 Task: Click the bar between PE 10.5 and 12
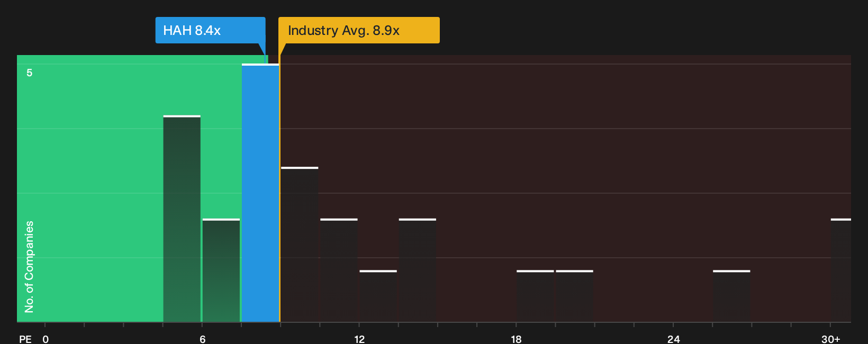(339, 270)
